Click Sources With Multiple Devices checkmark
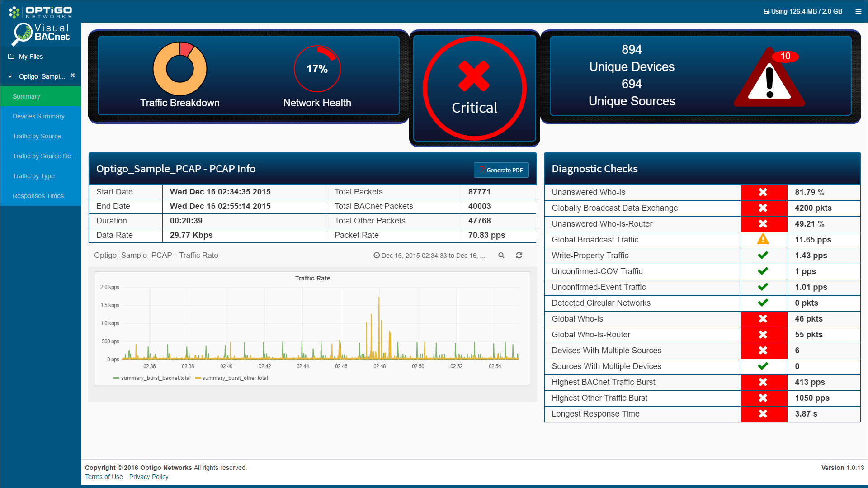This screenshot has width=868, height=488. pos(763,366)
